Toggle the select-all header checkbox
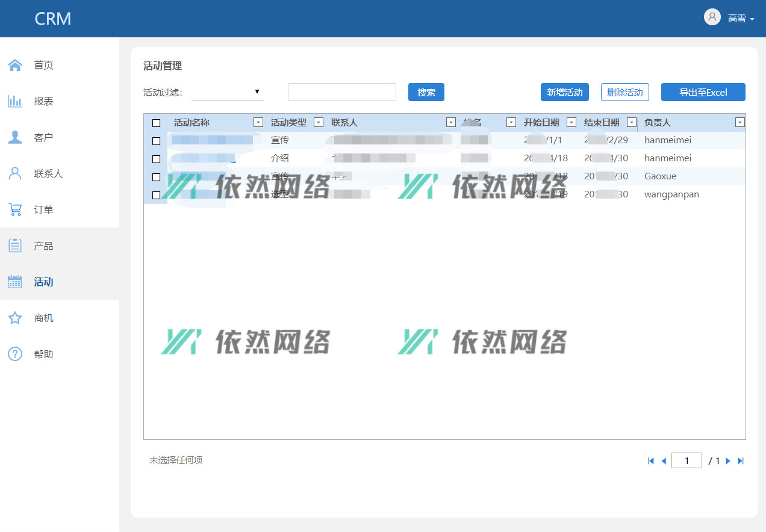Image resolution: width=766 pixels, height=532 pixels. (x=157, y=123)
